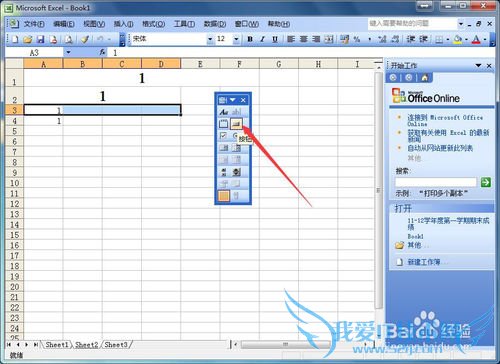This screenshot has width=500, height=364.
Task: Select the Scroll Bar control in Forms toolbar
Action: (224, 172)
